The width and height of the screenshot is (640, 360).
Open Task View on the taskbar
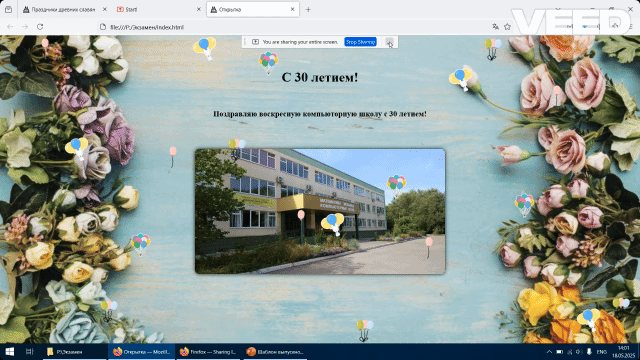pos(29,352)
